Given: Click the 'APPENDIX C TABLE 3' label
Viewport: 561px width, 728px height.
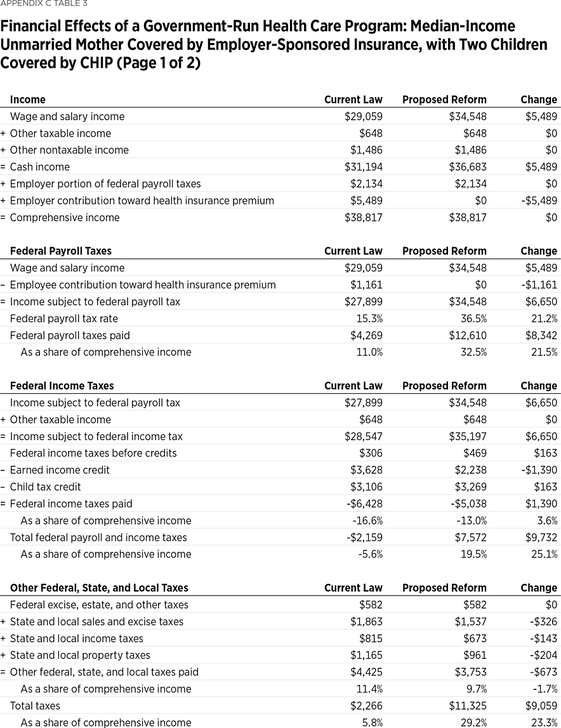Looking at the screenshot, I should (x=44, y=4).
